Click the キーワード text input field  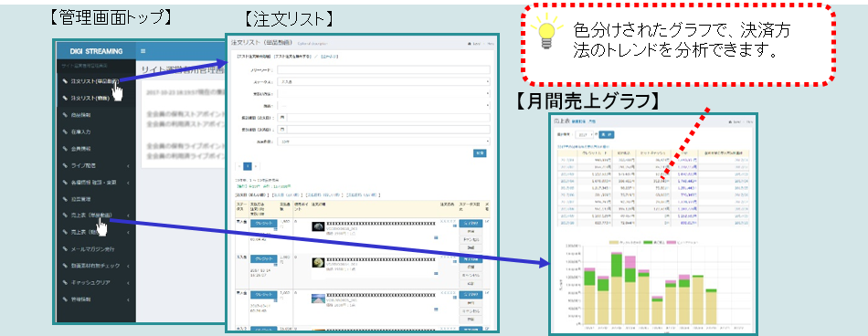(383, 69)
